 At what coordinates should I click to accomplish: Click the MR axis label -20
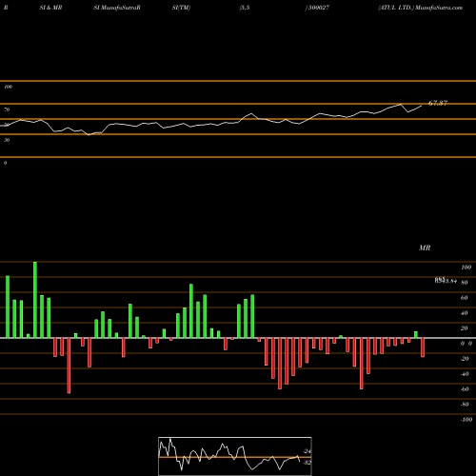tap(465, 359)
